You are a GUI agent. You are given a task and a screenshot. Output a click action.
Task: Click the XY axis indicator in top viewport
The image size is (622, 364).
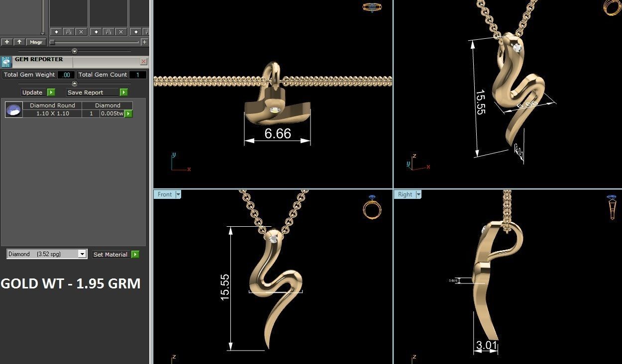(180, 162)
